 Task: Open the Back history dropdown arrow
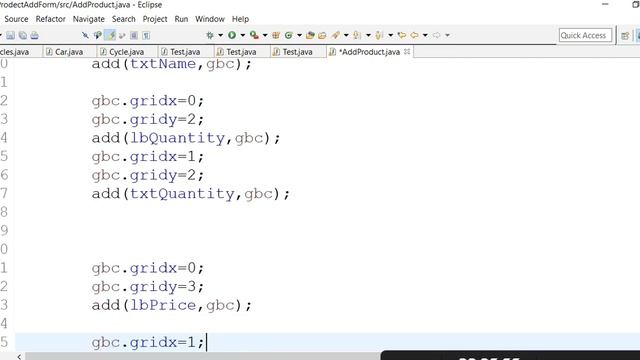[x=425, y=36]
